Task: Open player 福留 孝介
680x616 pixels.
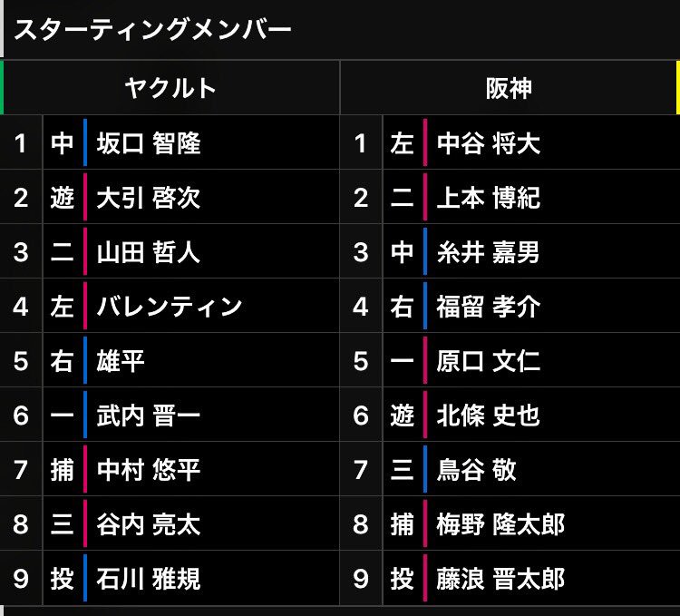Action: 489,307
